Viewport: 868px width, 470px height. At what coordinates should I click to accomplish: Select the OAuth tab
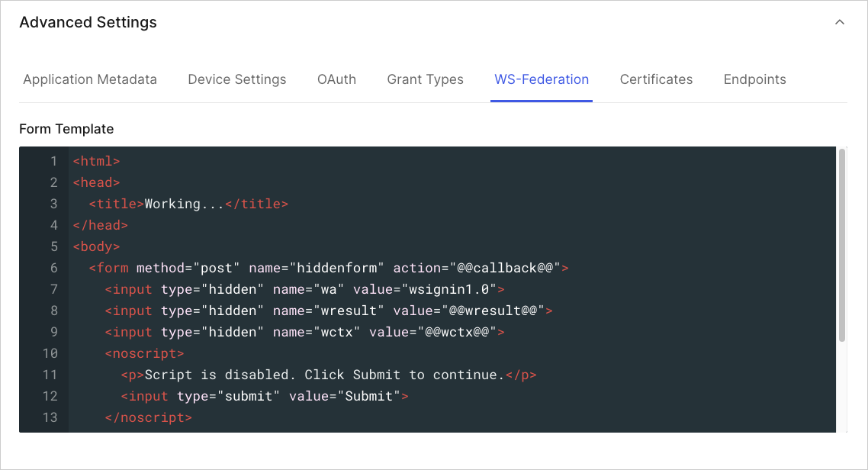click(x=336, y=79)
